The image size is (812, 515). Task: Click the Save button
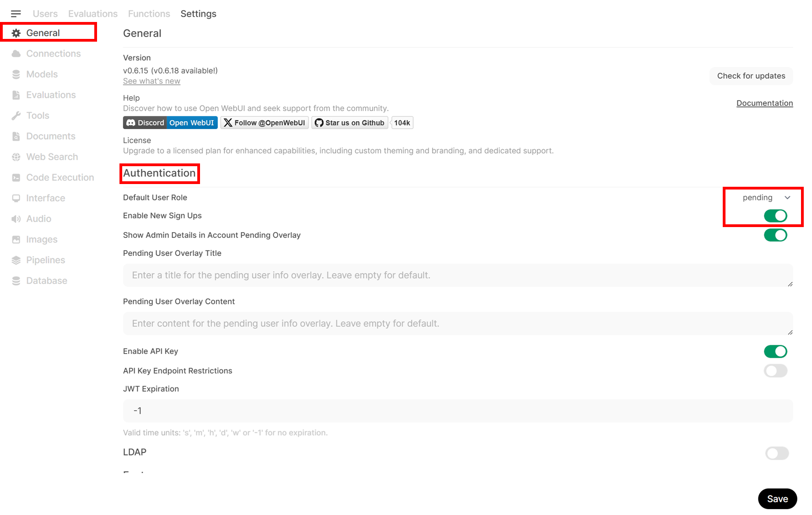[777, 499]
